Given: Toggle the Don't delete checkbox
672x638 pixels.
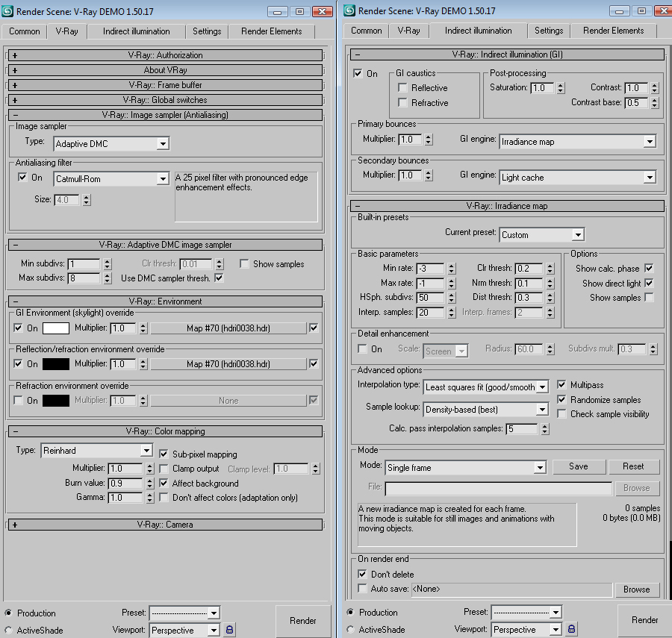Looking at the screenshot, I should tap(362, 575).
